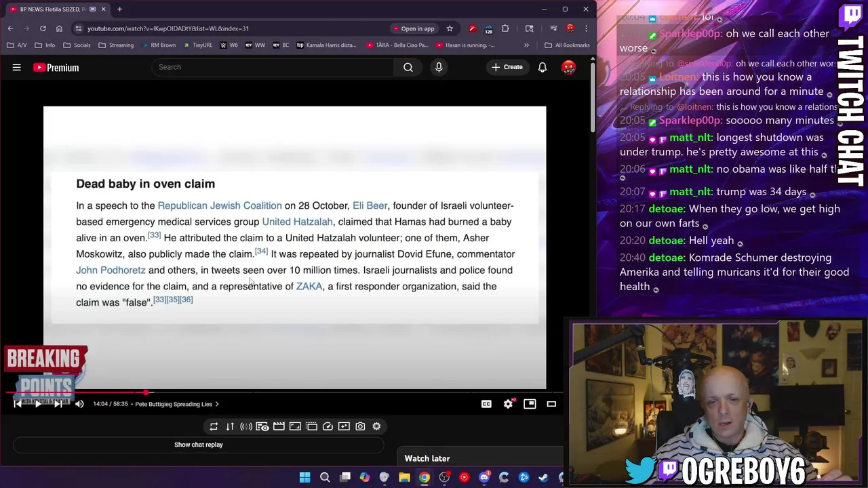Toggle closed captions CC button

(x=486, y=404)
